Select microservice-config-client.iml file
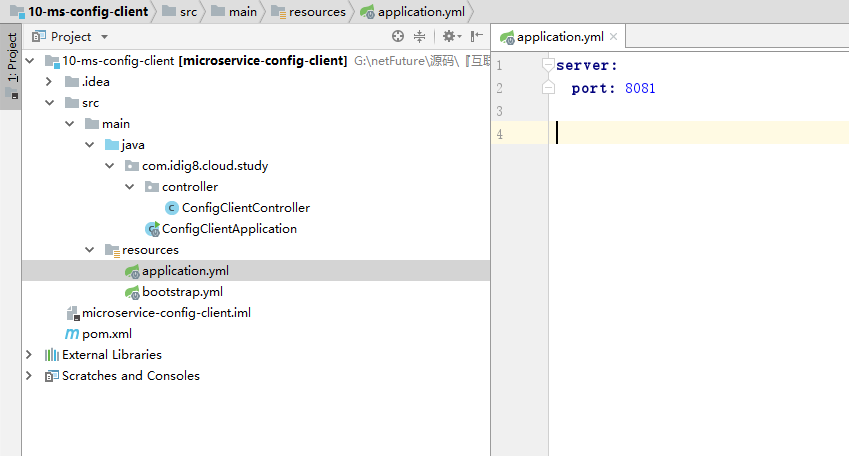Image resolution: width=849 pixels, height=456 pixels. click(x=166, y=313)
